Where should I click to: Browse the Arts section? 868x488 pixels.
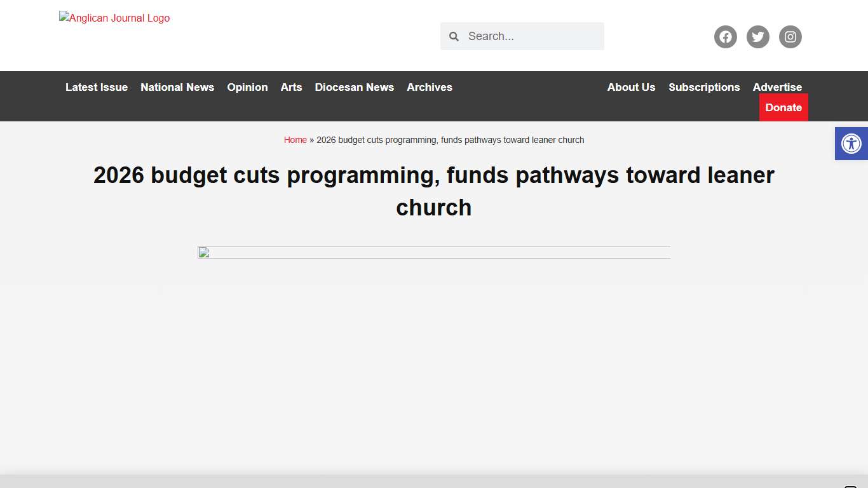[x=291, y=87]
